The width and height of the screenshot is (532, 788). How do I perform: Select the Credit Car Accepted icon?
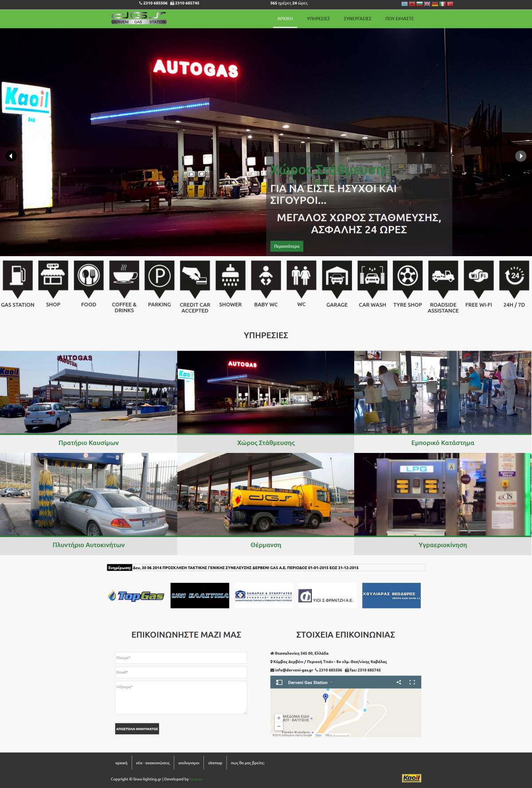195,279
